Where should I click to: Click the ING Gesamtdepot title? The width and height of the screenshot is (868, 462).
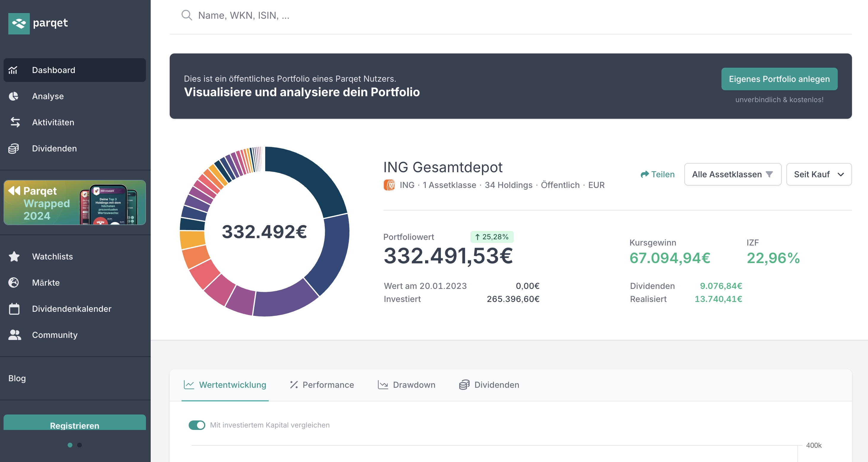point(443,167)
